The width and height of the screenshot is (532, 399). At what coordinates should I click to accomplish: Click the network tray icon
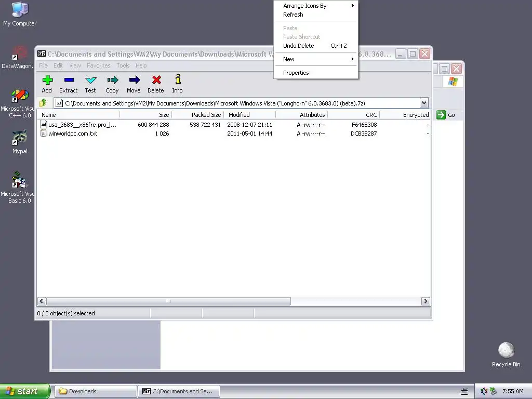484,391
